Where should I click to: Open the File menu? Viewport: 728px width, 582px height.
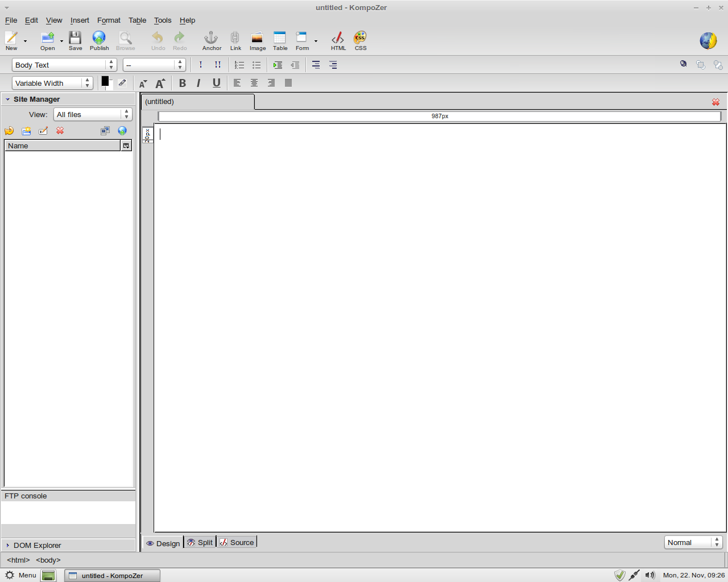click(11, 20)
